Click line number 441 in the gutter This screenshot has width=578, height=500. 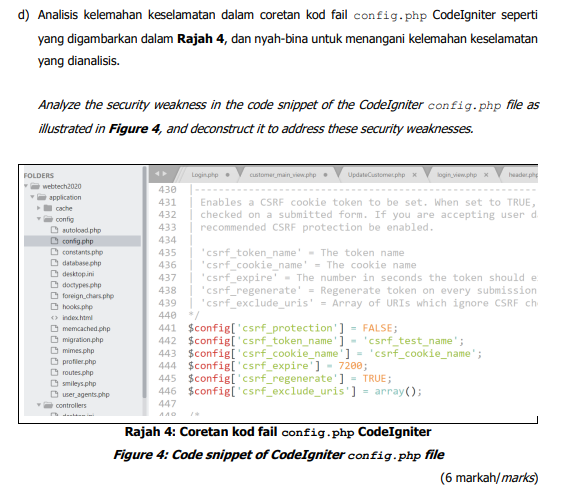click(x=167, y=328)
